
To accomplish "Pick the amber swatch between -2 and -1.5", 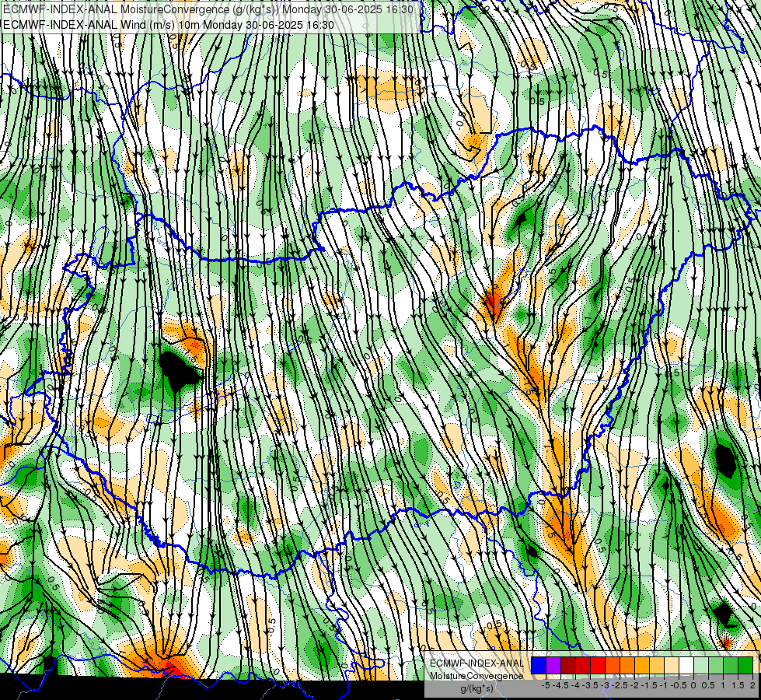I will click(642, 665).
